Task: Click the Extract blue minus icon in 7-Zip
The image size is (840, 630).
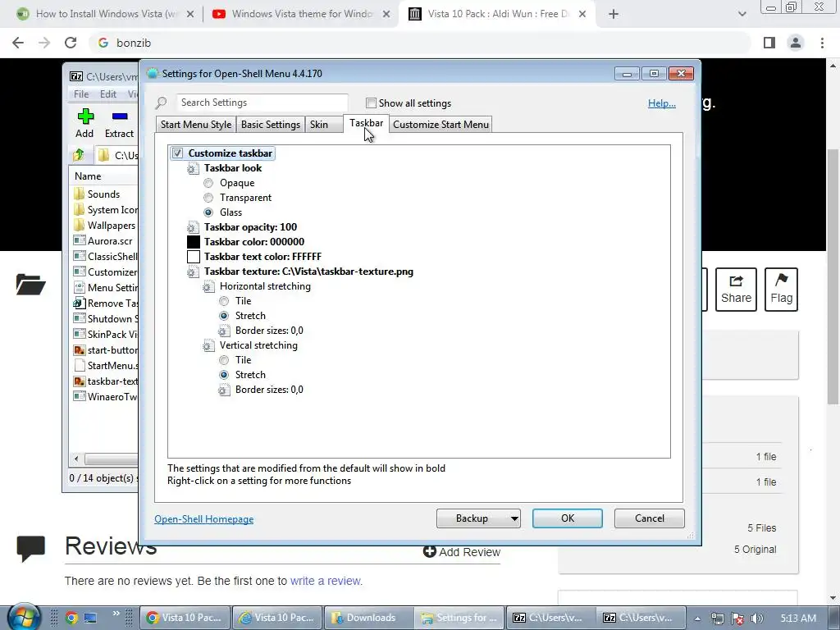Action: (120, 116)
